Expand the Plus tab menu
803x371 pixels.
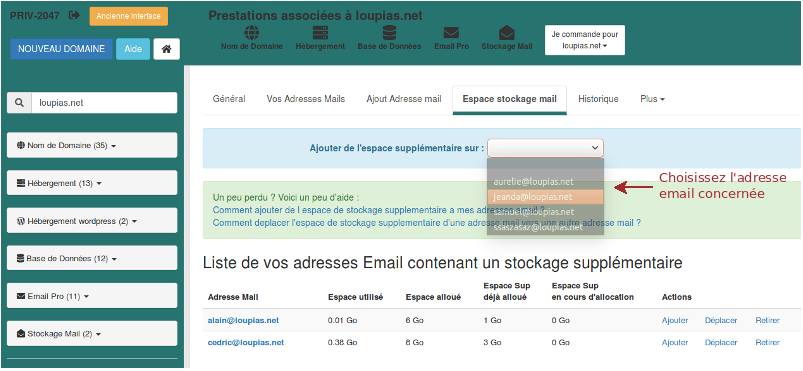coord(652,99)
